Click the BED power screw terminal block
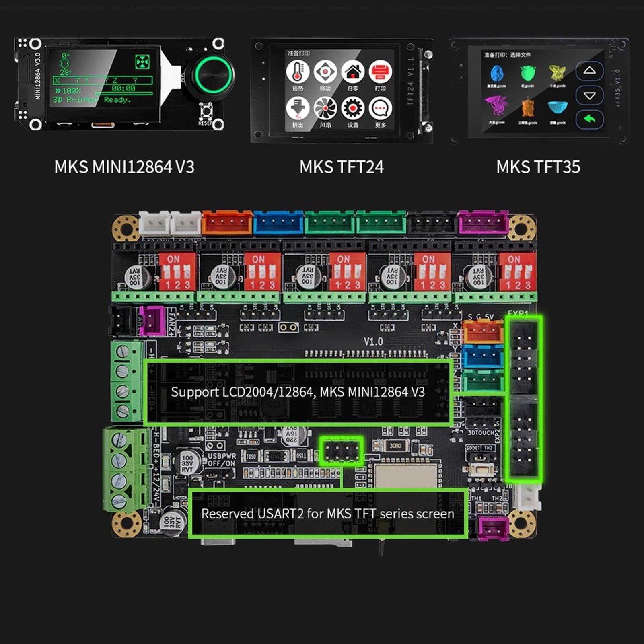 pos(127,469)
